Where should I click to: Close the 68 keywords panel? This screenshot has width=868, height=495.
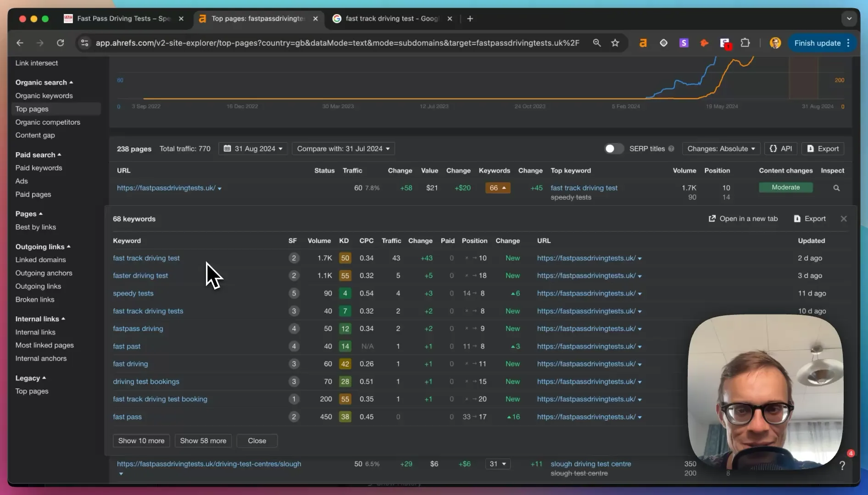click(844, 219)
